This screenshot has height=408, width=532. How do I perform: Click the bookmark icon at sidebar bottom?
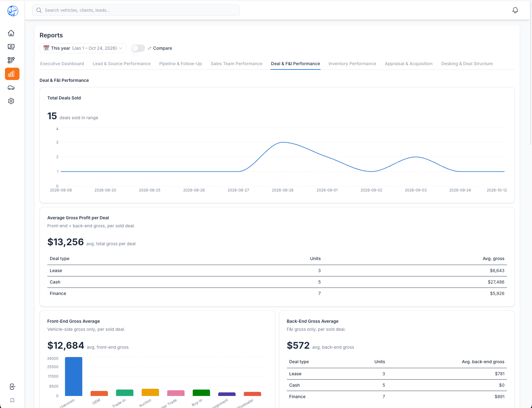12,400
